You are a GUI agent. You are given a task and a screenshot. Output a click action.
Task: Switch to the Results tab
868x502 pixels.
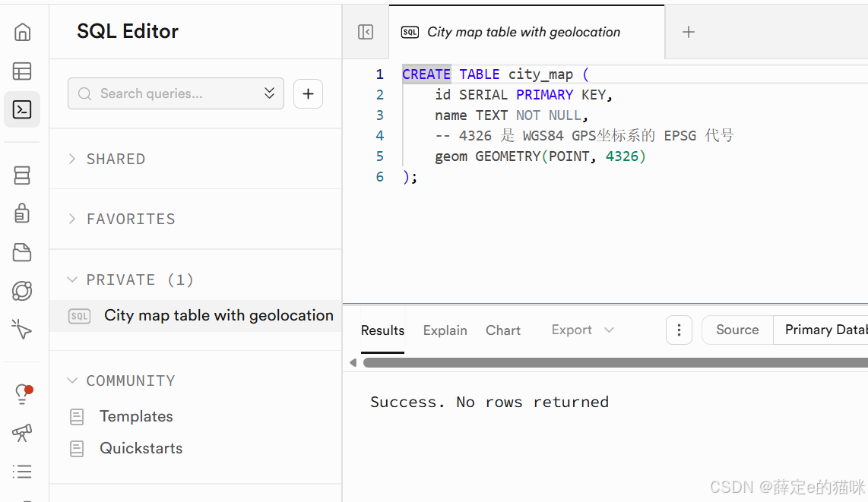point(382,330)
